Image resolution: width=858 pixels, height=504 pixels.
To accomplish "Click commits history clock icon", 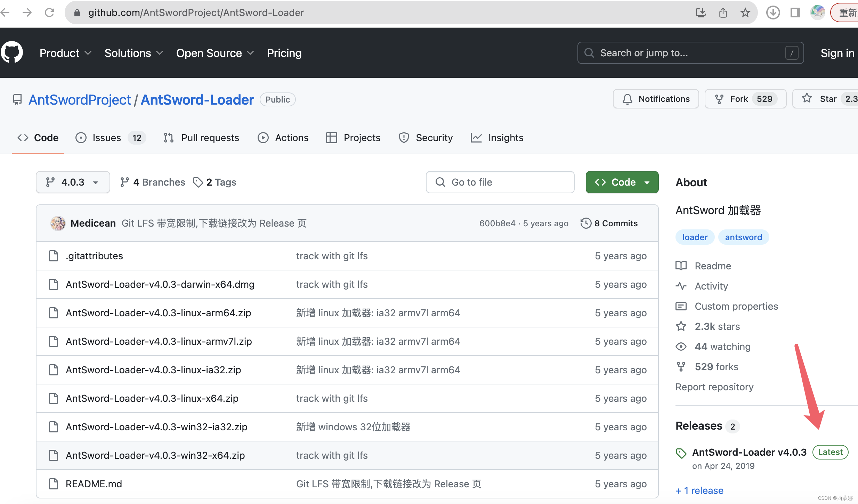I will [x=586, y=223].
